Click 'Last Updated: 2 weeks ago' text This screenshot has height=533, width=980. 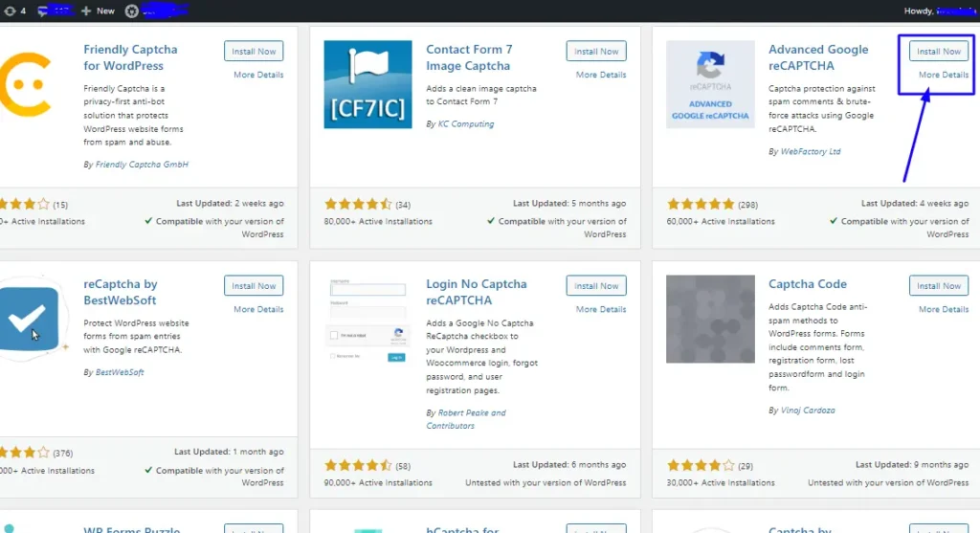pos(230,203)
